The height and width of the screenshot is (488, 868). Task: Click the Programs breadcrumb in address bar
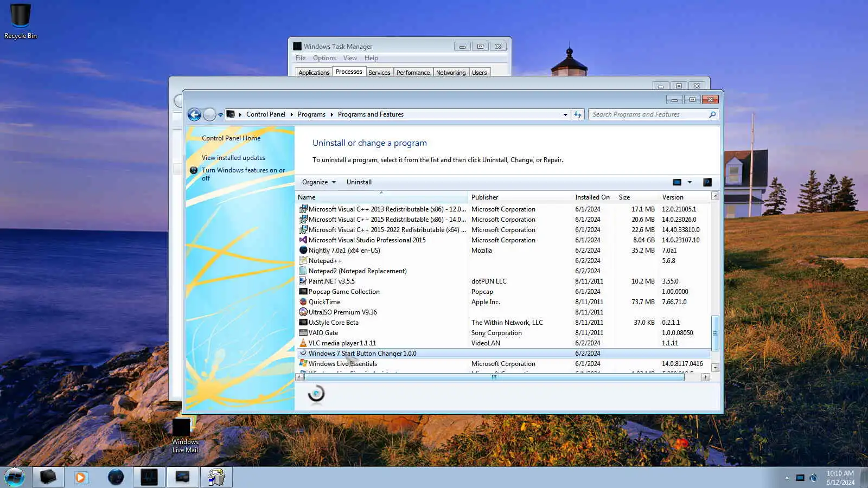coord(311,114)
